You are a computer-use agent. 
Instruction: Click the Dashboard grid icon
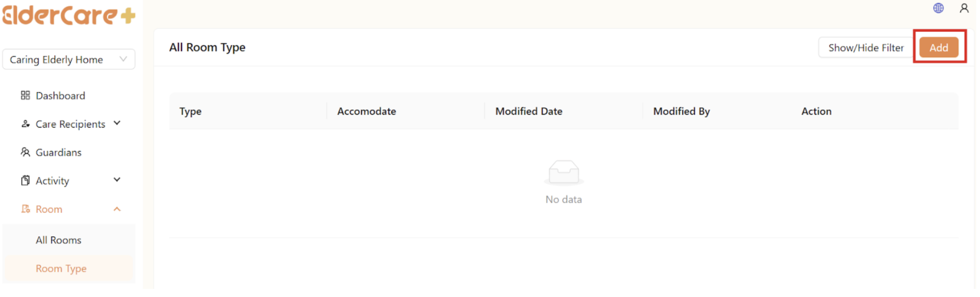pyautogui.click(x=25, y=95)
